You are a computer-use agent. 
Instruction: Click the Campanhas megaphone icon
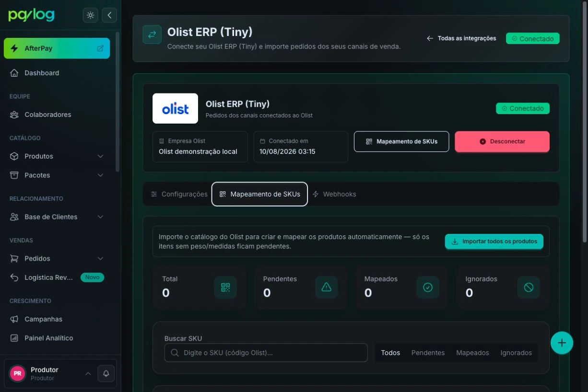(x=14, y=319)
